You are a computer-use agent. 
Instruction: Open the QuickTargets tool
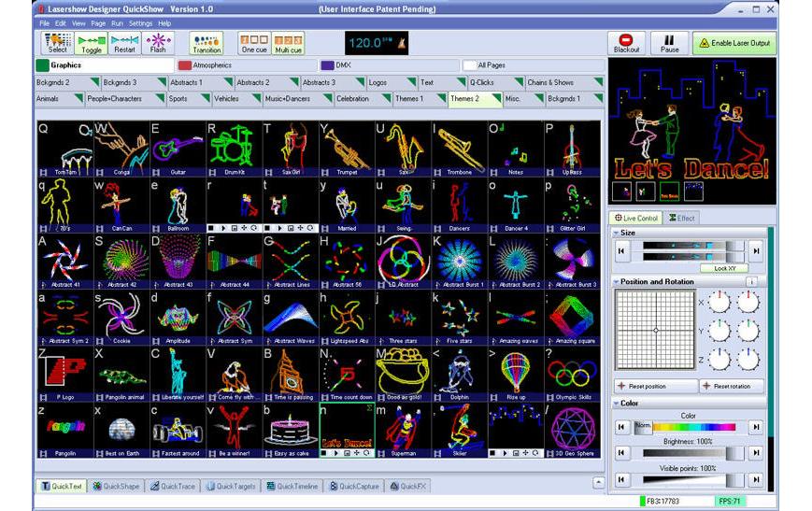pyautogui.click(x=231, y=486)
